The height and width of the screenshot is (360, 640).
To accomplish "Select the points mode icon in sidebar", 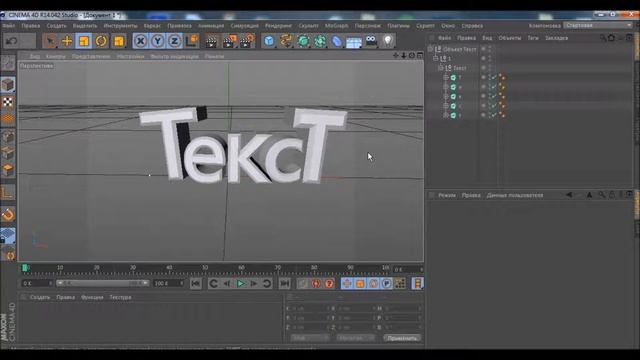I will pyautogui.click(x=8, y=136).
